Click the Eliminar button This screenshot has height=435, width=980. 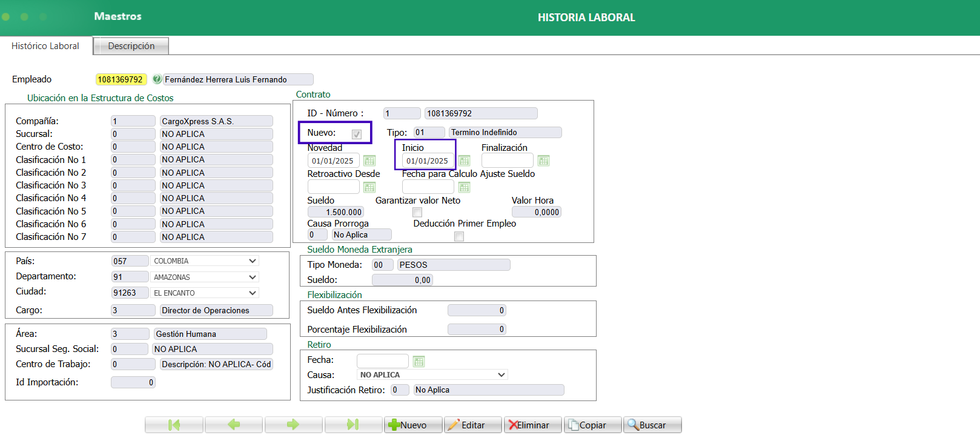(533, 425)
